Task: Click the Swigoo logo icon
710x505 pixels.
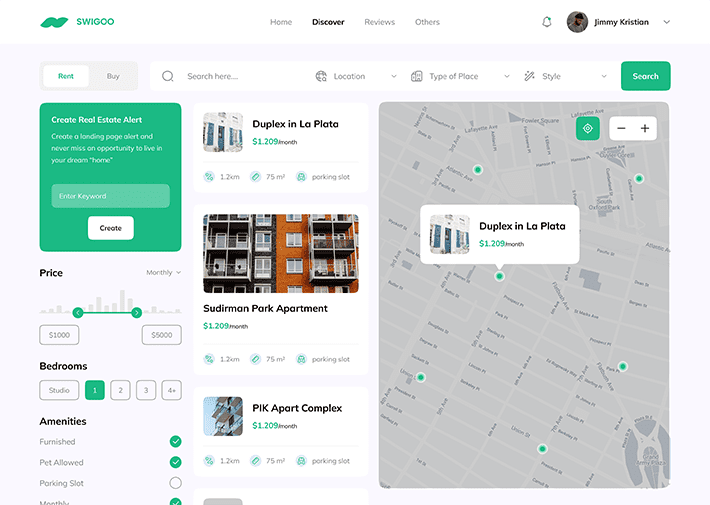Action: pyautogui.click(x=54, y=22)
